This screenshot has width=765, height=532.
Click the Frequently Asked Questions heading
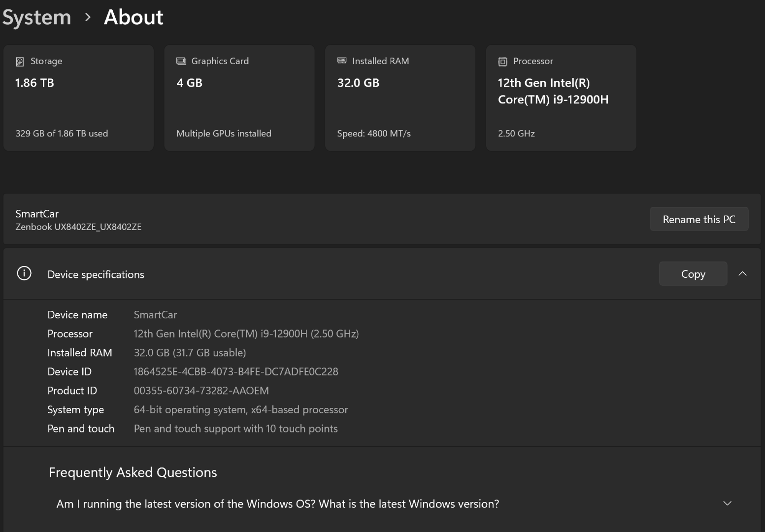pos(133,472)
